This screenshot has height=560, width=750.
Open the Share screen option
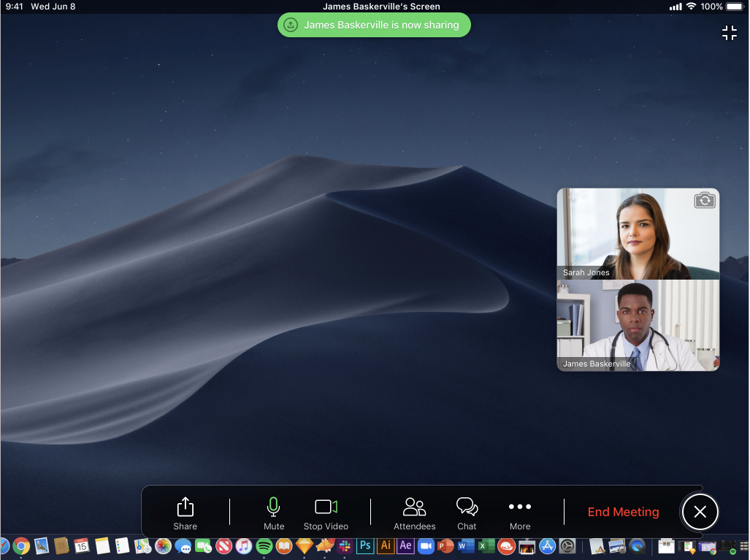185,513
